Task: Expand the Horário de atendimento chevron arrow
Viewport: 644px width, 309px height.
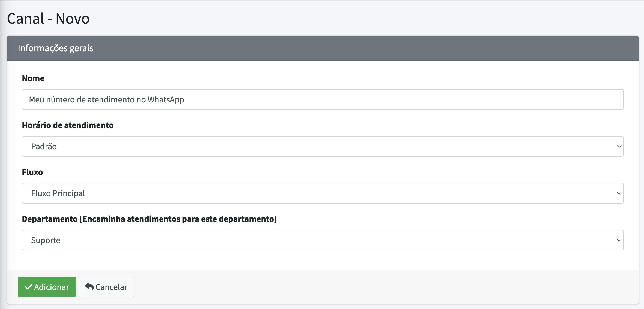Action: (619, 146)
